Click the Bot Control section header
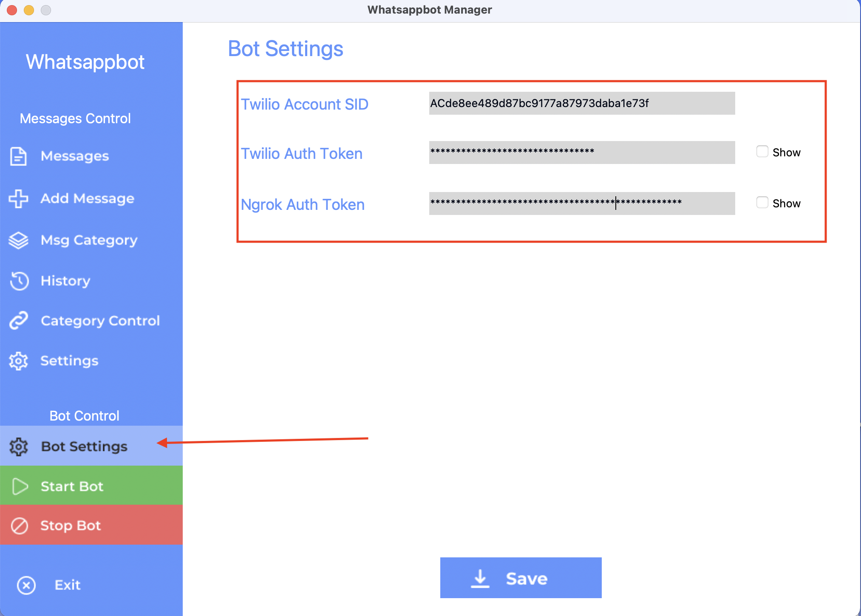The width and height of the screenshot is (861, 616). [x=84, y=416]
